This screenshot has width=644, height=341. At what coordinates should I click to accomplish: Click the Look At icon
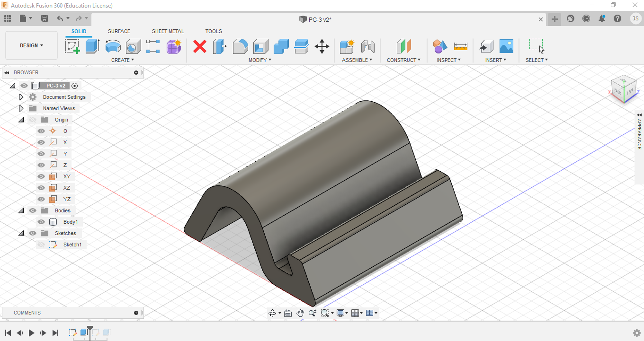coord(287,313)
